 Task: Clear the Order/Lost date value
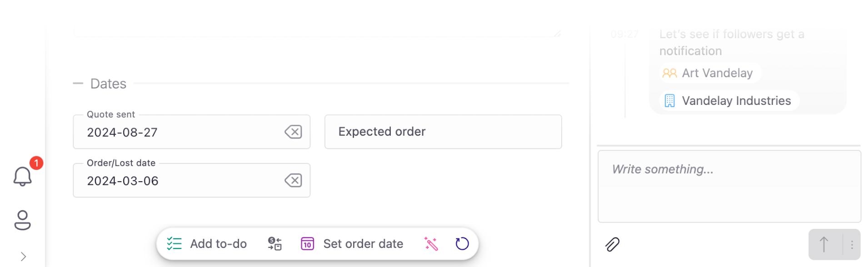point(293,181)
